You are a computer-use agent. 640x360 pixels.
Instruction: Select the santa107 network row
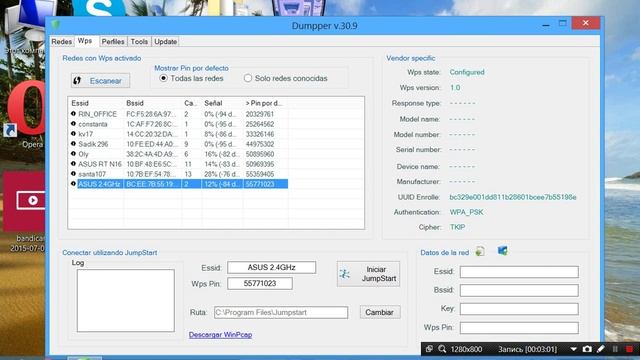(x=179, y=174)
